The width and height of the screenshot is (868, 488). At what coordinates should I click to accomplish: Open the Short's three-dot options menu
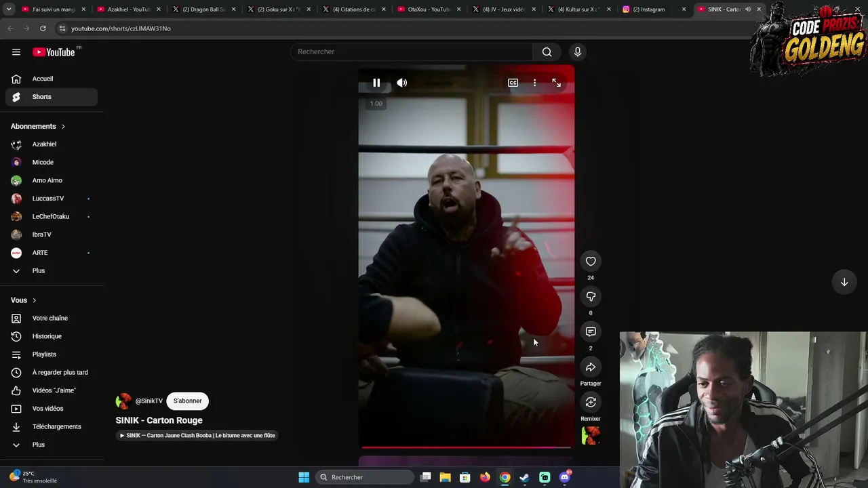coord(534,83)
